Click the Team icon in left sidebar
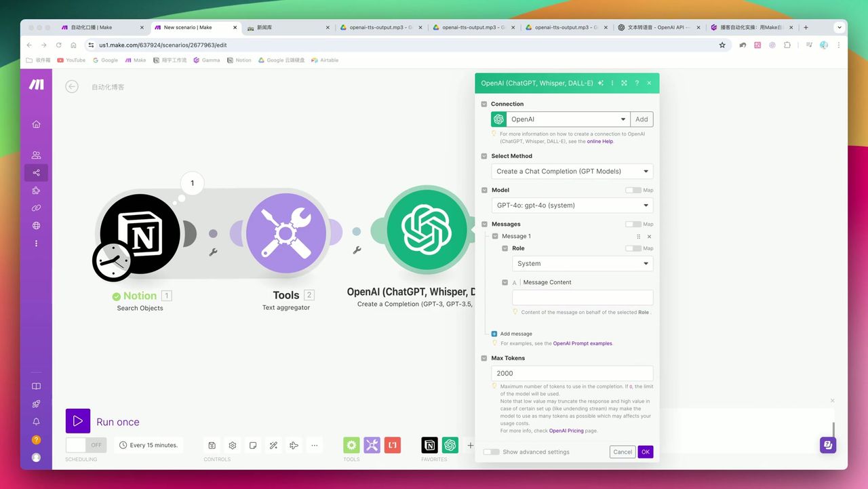This screenshot has width=868, height=489. pos(35,155)
